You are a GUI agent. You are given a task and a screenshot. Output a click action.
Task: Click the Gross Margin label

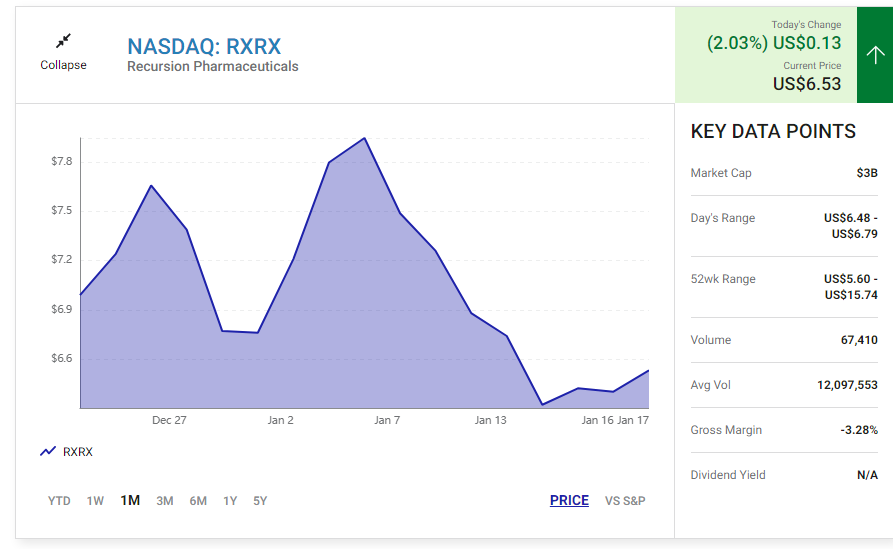coord(726,430)
